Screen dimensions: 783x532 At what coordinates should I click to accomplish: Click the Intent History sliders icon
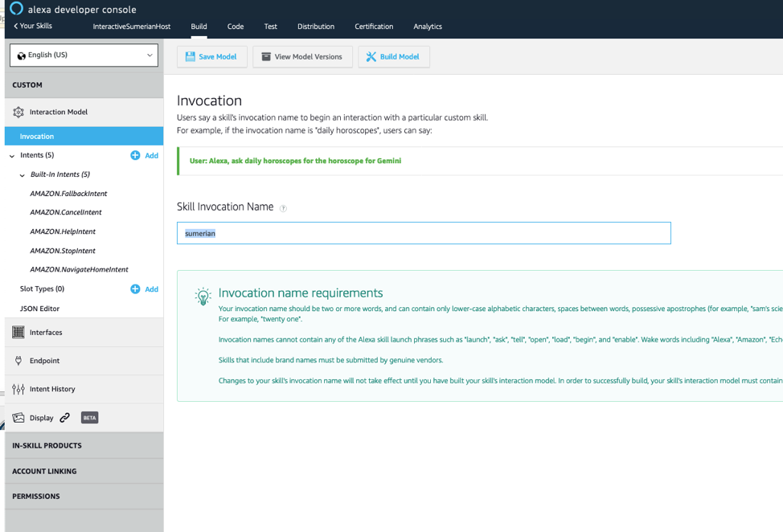point(18,389)
